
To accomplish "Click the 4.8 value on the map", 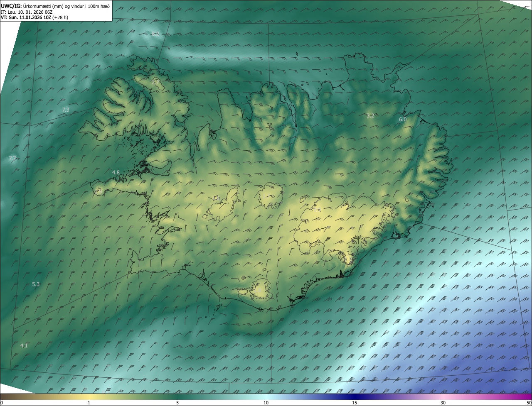I will 116,172.
